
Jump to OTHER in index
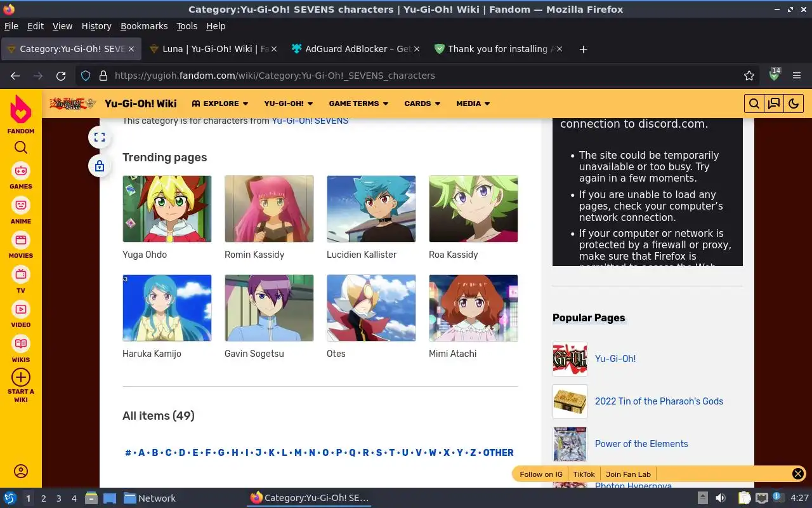click(498, 453)
